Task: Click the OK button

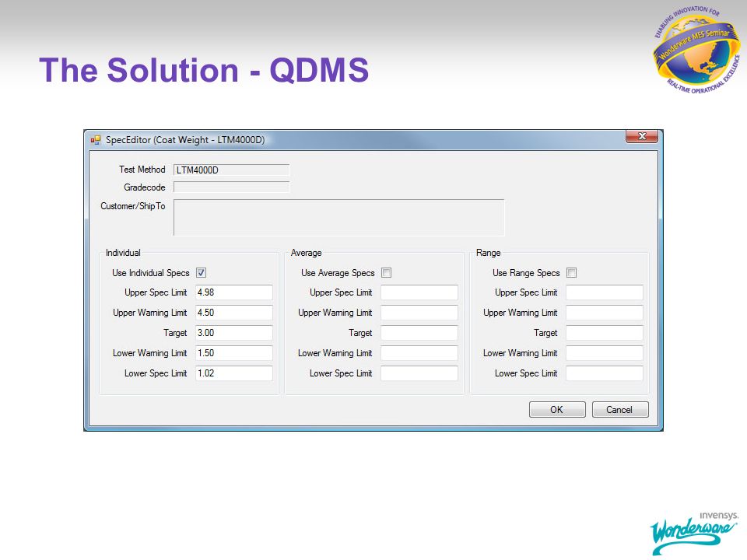Action: (x=557, y=410)
